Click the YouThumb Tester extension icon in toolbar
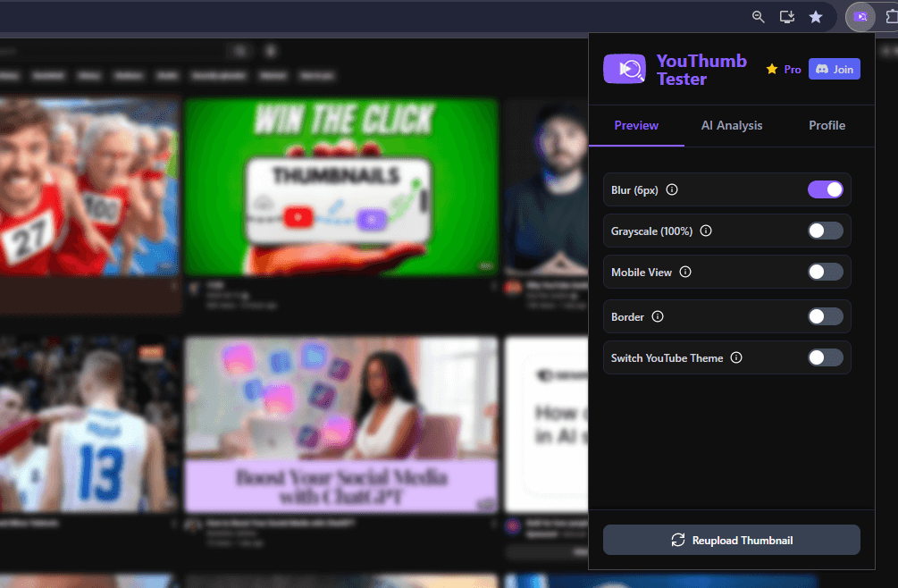Image resolution: width=898 pixels, height=588 pixels. (860, 17)
